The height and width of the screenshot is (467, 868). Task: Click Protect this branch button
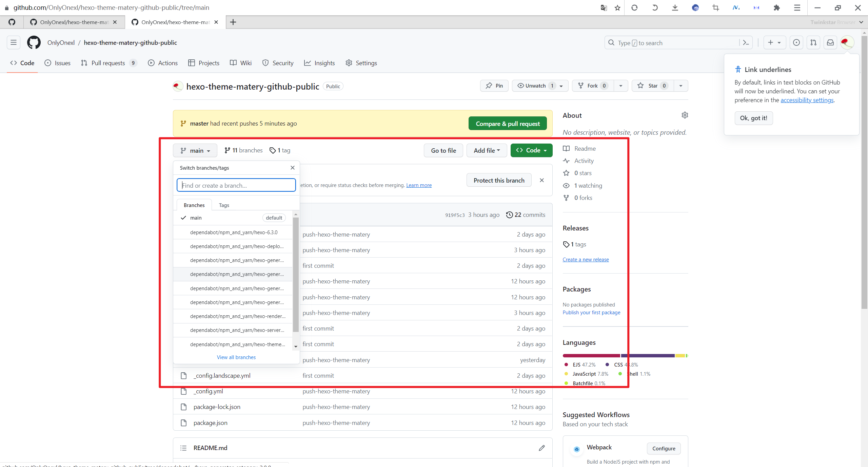click(499, 180)
